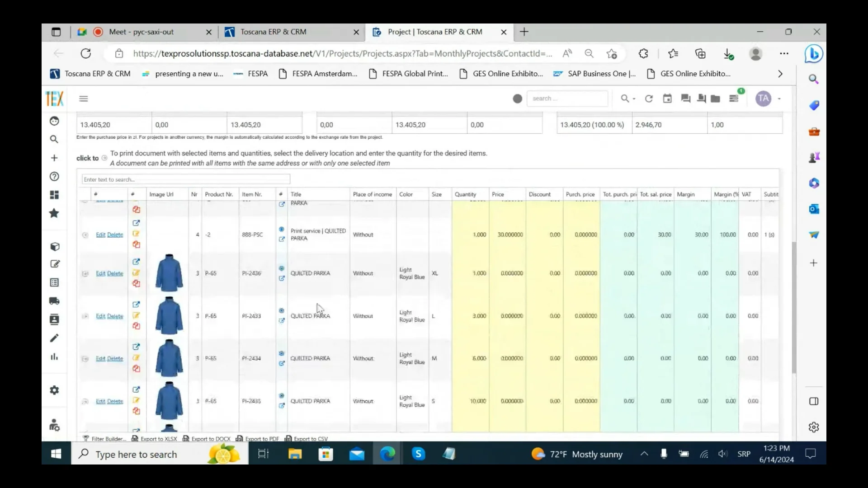The image size is (868, 488).
Task: Click the help question mark icon in sidebar
Action: point(54,176)
